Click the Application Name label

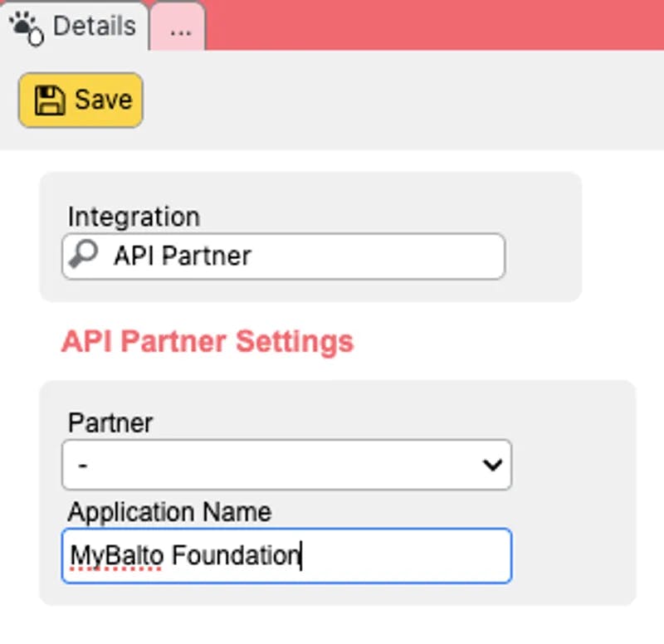169,512
